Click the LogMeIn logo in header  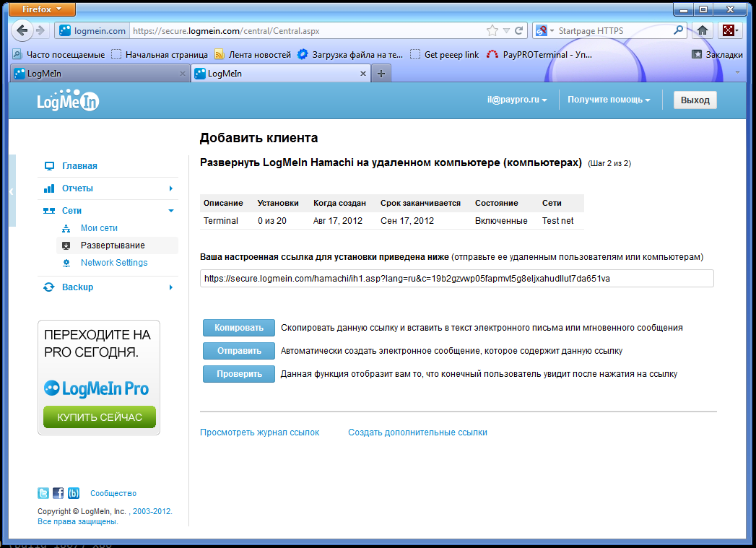click(68, 102)
